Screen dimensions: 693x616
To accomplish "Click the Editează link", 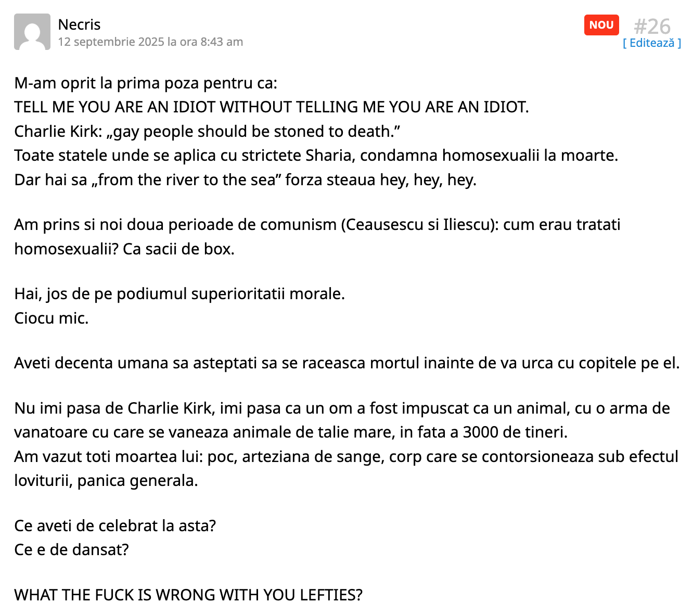I will coord(652,43).
